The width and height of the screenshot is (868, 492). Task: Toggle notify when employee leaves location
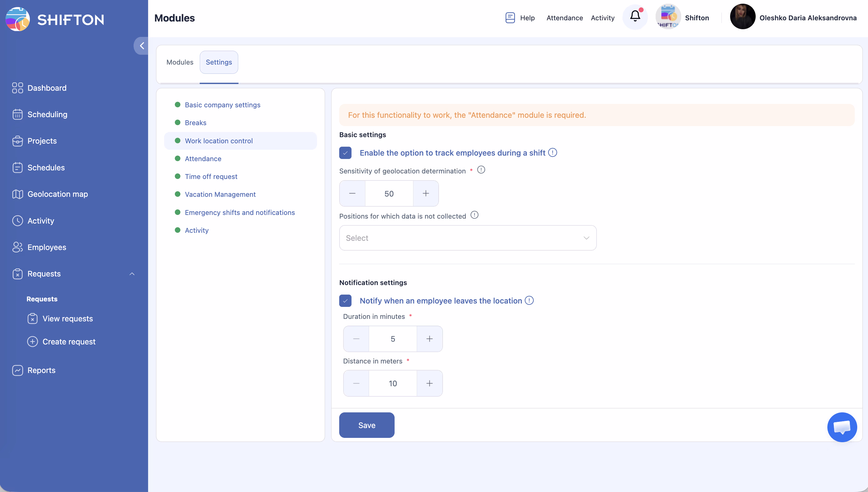345,301
